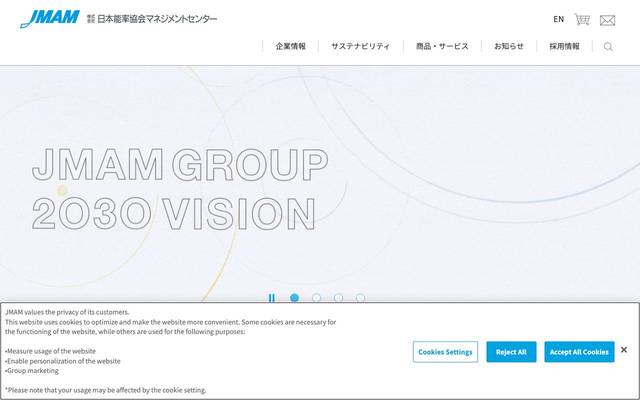This screenshot has width=640, height=400.
Task: Pause the hero slideshow
Action: tap(272, 298)
